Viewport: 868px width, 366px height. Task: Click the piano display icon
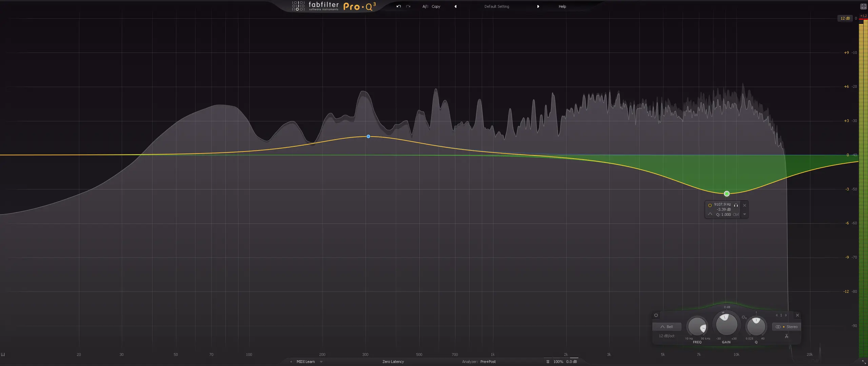point(3,354)
